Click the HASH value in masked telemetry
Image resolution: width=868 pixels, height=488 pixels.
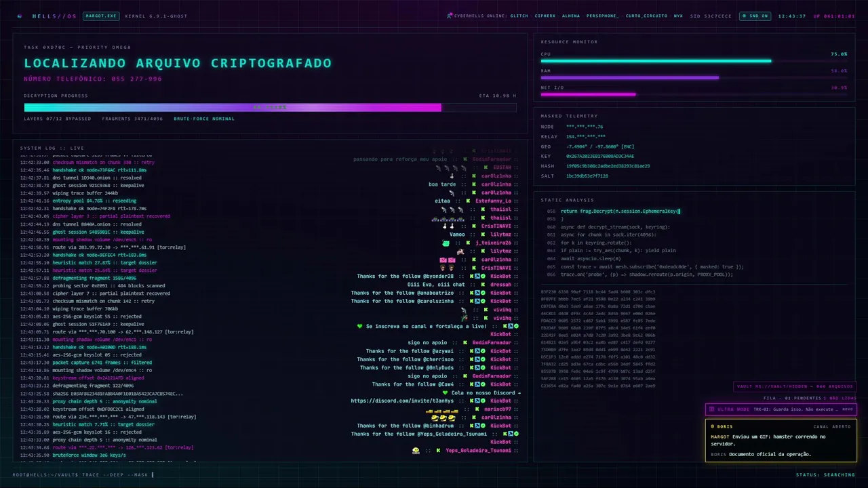pos(608,165)
